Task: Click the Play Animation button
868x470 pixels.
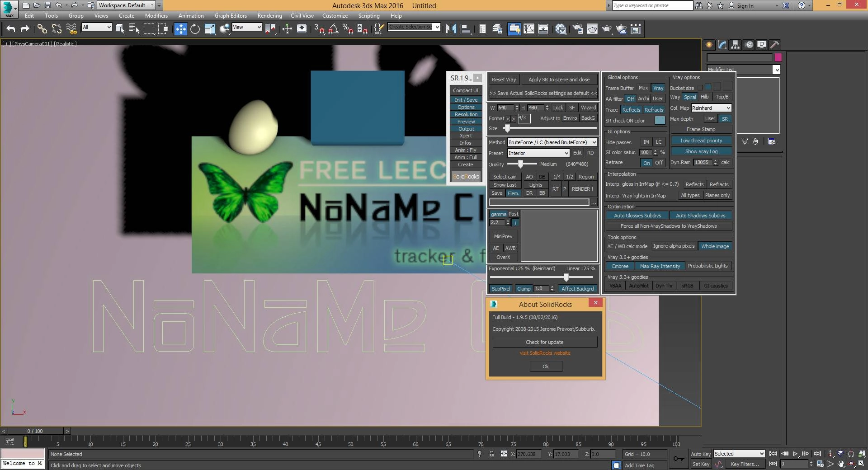Action: coord(795,453)
